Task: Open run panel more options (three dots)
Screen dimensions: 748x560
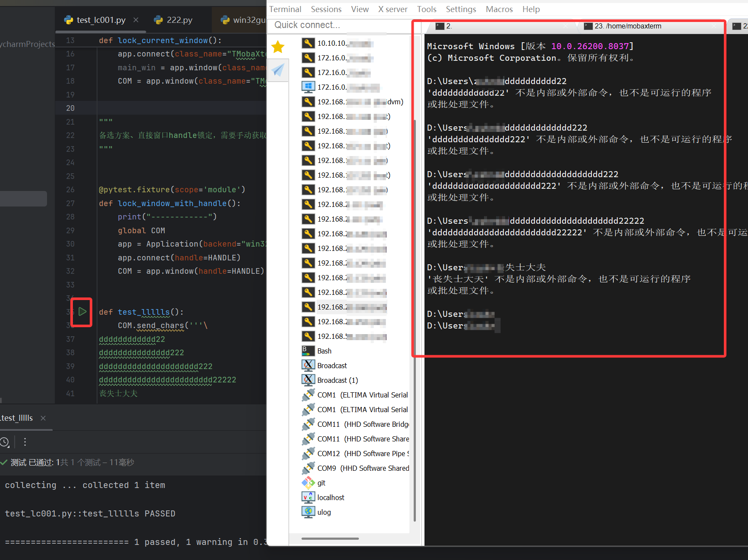Action: pos(25,442)
